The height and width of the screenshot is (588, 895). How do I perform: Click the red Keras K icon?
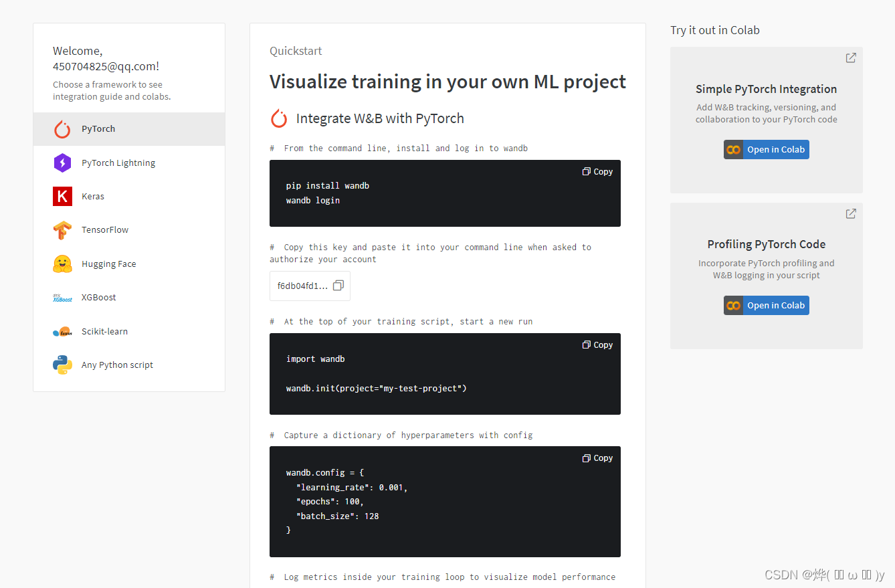[x=62, y=196]
